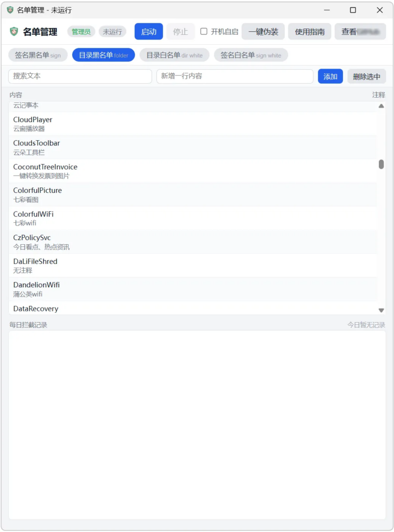
Task: Click the shield logo beside 名单管理 header
Action: click(14, 32)
